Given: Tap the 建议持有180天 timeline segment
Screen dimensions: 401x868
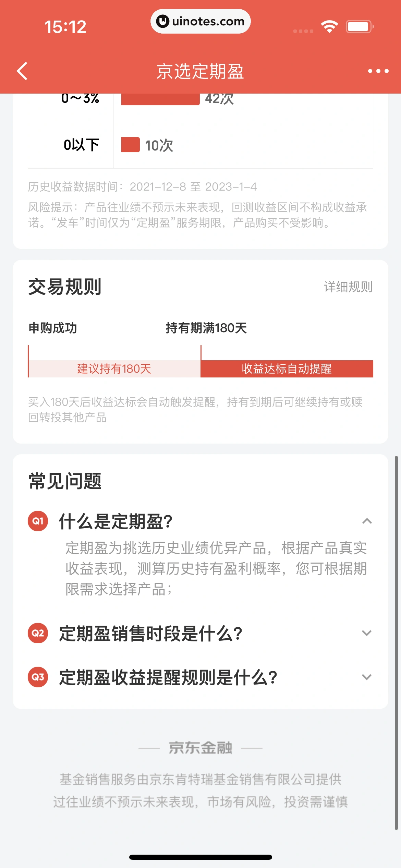Looking at the screenshot, I should point(114,369).
